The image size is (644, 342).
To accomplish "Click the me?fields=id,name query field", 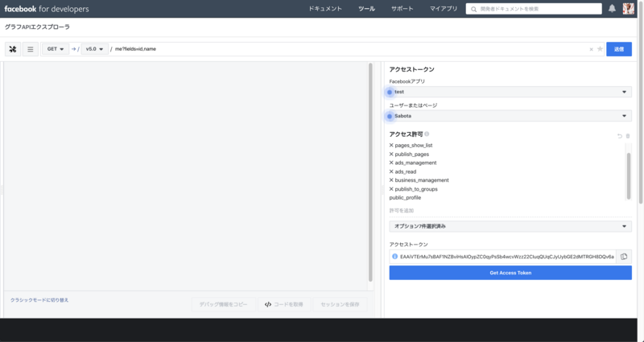I will point(349,49).
